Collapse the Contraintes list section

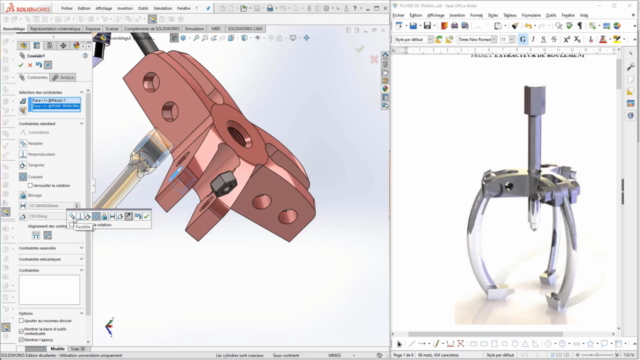click(x=81, y=270)
